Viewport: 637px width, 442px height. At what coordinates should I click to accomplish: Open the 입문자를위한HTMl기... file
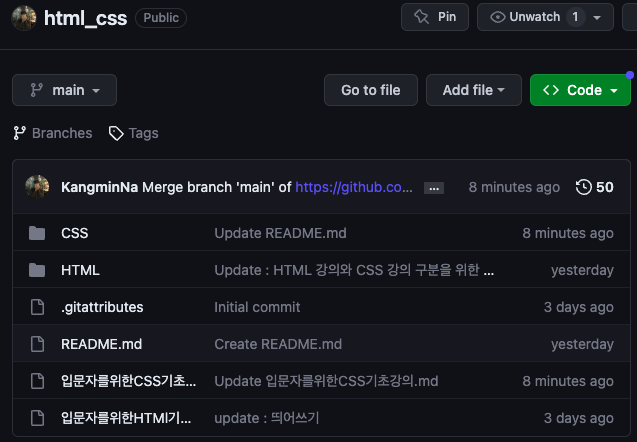click(x=126, y=418)
